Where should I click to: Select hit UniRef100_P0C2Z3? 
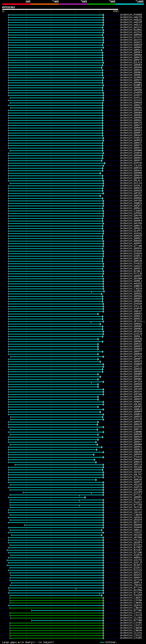131,540
